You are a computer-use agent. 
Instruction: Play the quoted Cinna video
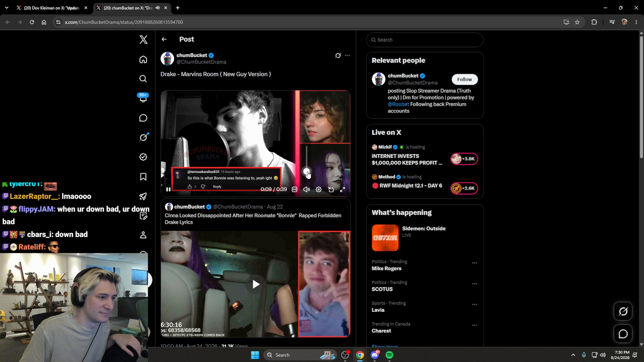256,284
